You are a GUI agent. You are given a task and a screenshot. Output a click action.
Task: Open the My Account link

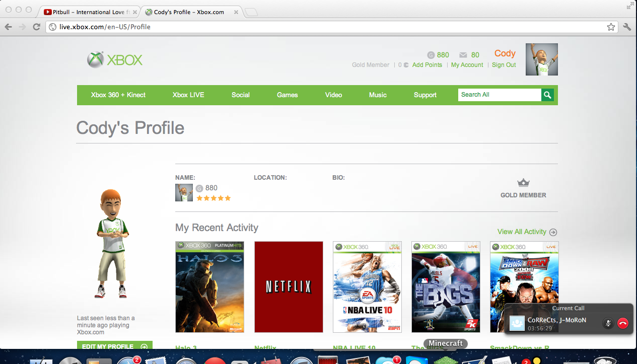pos(467,65)
